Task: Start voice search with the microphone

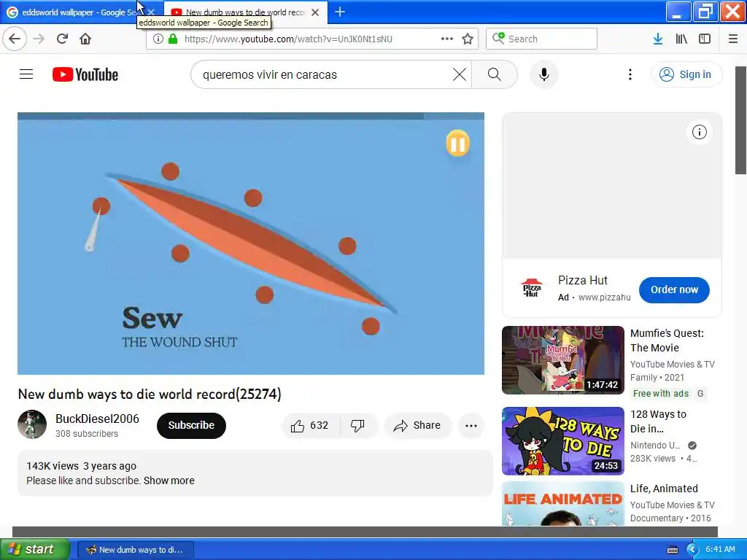Action: (543, 74)
